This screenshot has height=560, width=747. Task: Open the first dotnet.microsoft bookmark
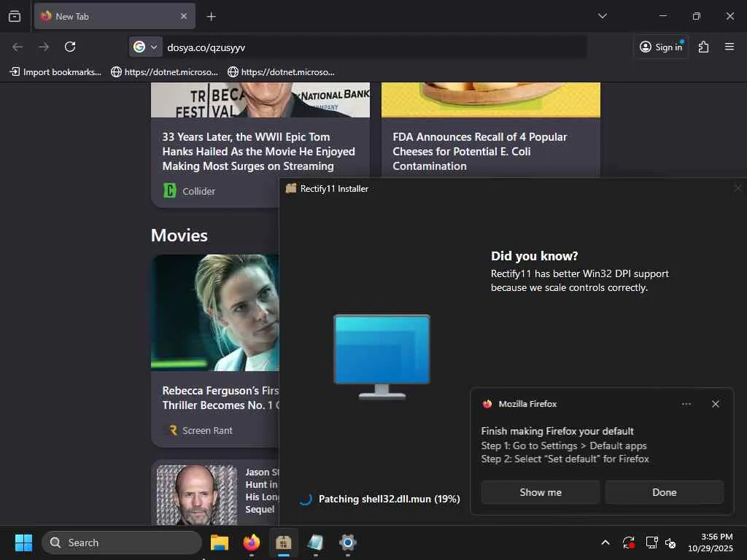click(x=164, y=72)
